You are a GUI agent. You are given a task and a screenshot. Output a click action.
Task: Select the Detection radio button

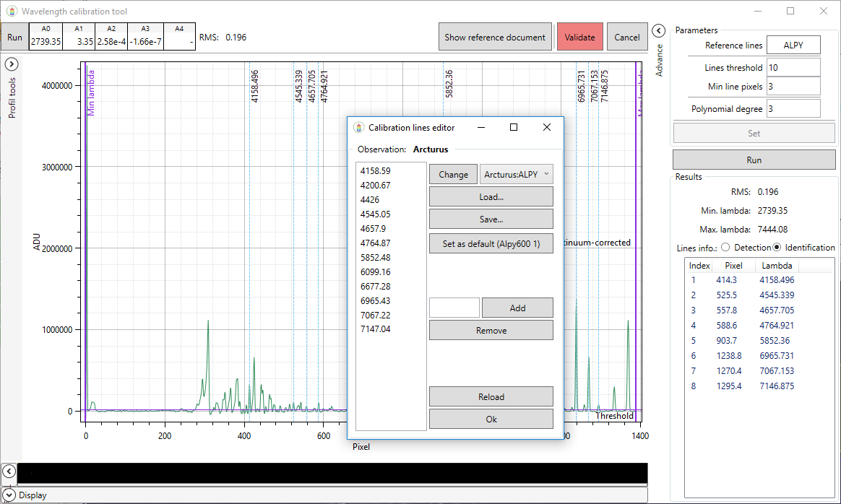point(726,248)
